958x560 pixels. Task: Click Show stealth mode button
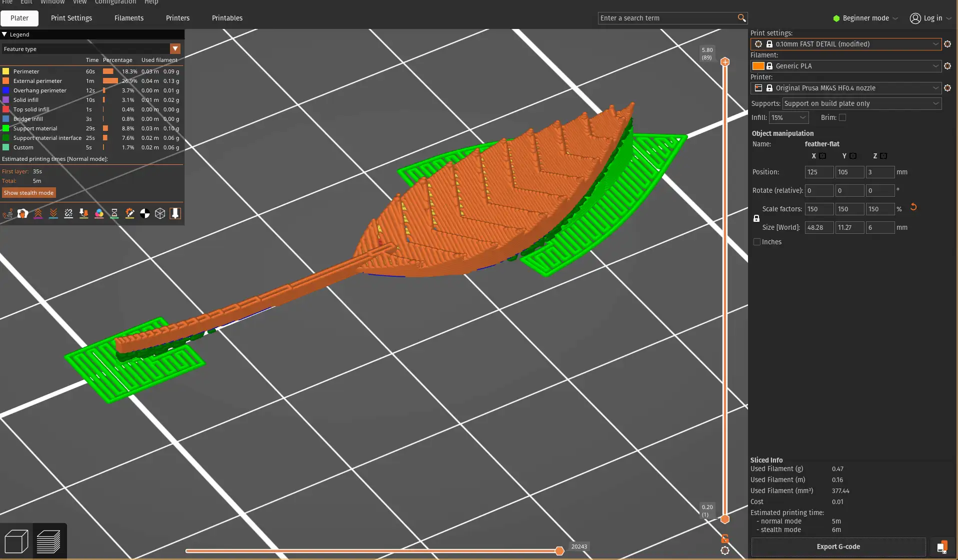coord(28,193)
